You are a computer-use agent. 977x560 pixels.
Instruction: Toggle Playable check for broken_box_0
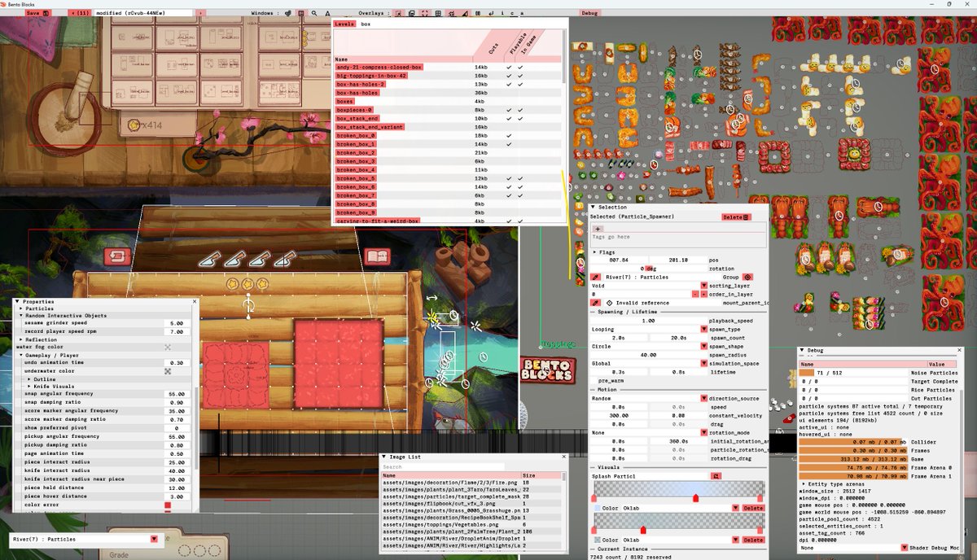(x=509, y=135)
